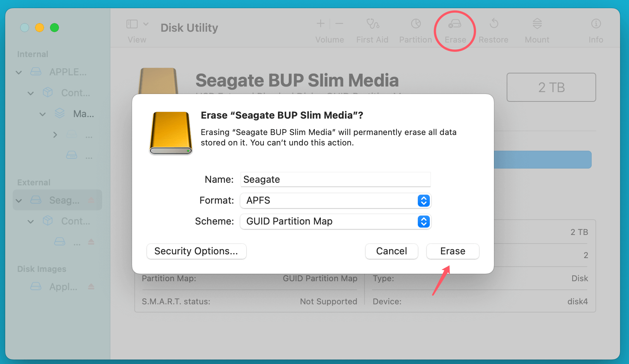
Task: Eject the Seagate external drive
Action: click(91, 200)
